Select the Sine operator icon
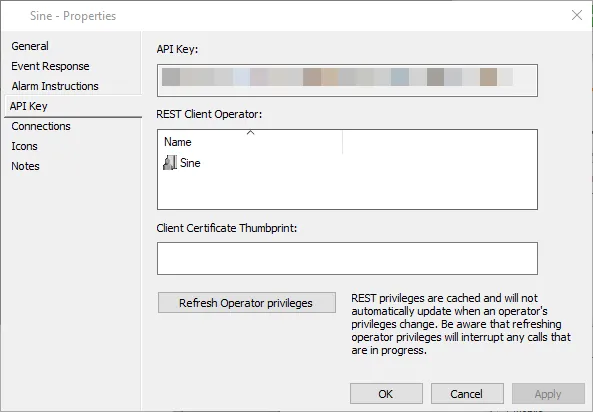Viewport: 593px width, 412px height. 170,163
